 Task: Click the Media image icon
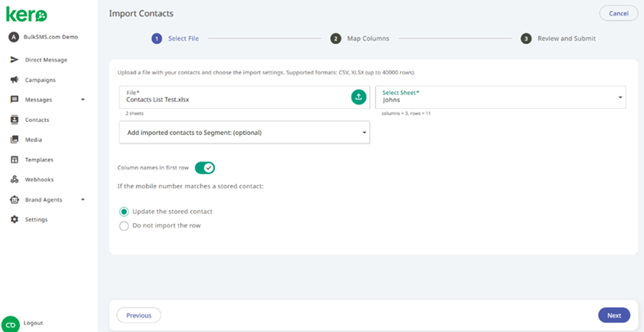14,140
